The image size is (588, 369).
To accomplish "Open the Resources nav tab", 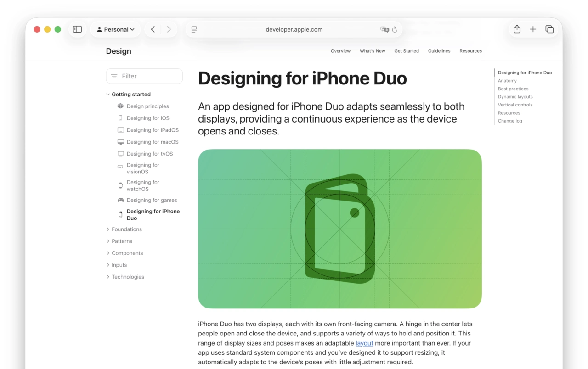I will click(470, 51).
